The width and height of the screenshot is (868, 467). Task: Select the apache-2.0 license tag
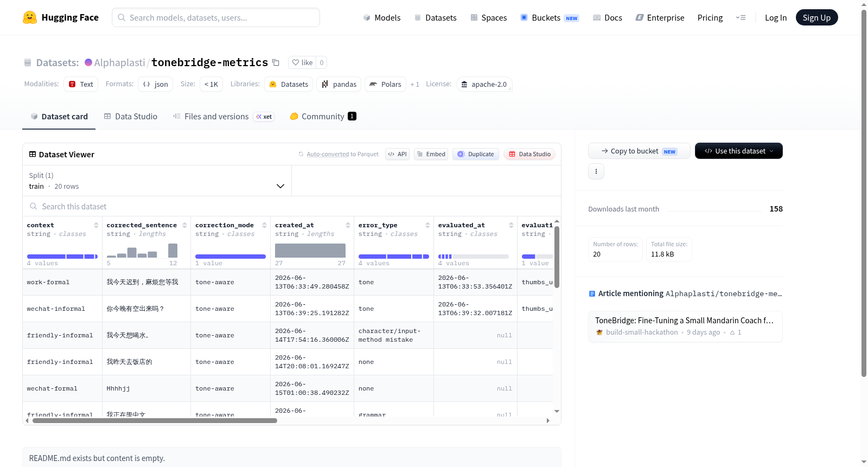[484, 84]
